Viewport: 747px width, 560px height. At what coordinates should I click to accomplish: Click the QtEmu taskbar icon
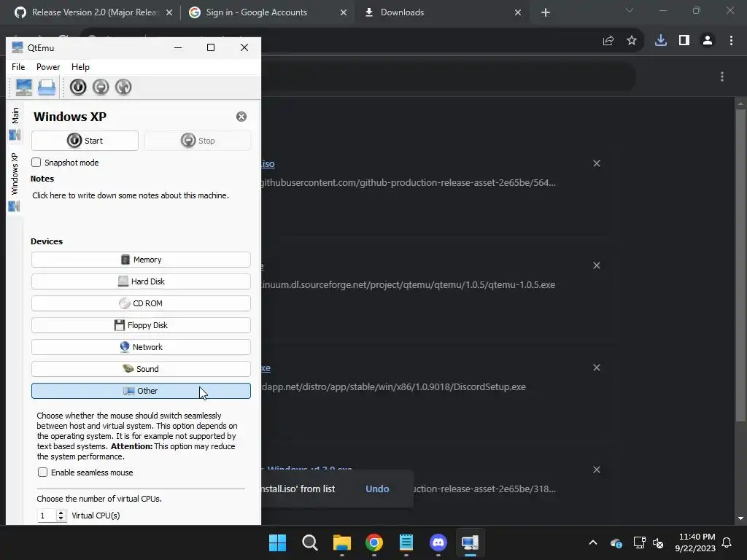471,542
